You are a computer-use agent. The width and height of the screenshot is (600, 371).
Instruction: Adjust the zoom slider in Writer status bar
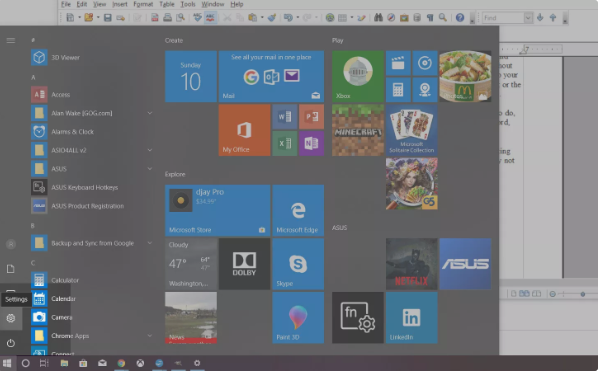click(582, 294)
